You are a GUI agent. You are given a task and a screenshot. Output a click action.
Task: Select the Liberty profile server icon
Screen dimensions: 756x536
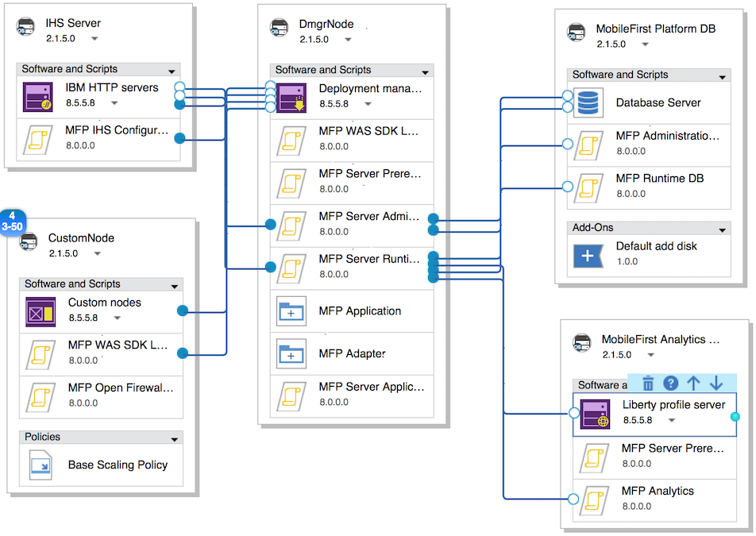click(x=595, y=414)
